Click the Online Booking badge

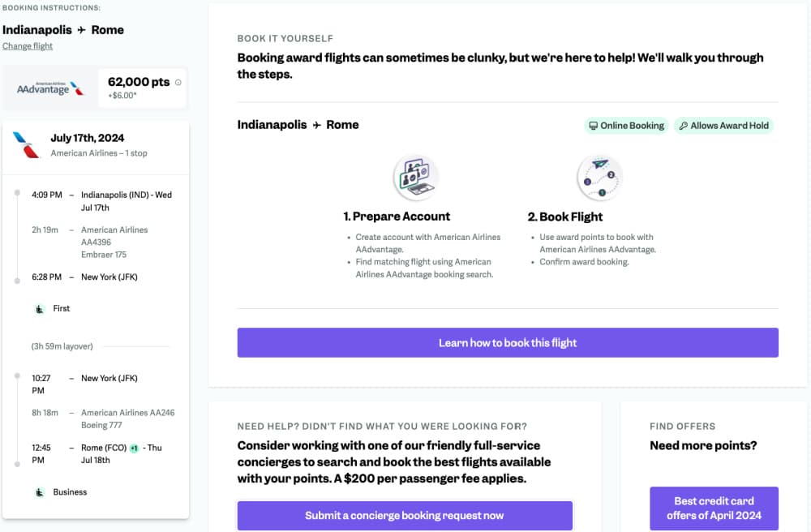(x=625, y=126)
